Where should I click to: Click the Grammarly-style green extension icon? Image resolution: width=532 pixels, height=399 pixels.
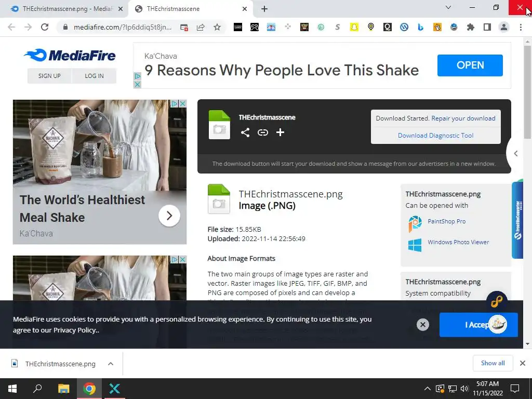point(321,27)
